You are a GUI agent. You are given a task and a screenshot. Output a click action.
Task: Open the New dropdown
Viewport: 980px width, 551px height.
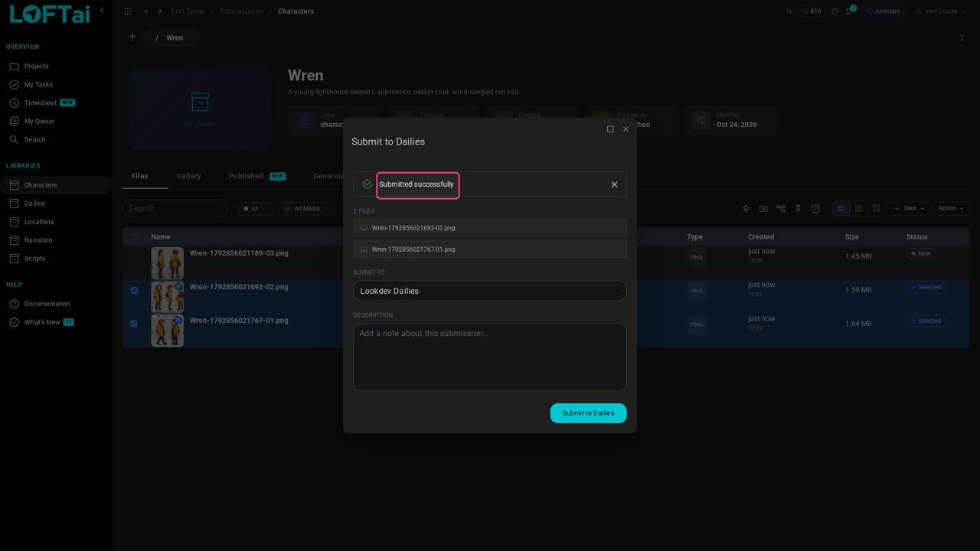[909, 208]
